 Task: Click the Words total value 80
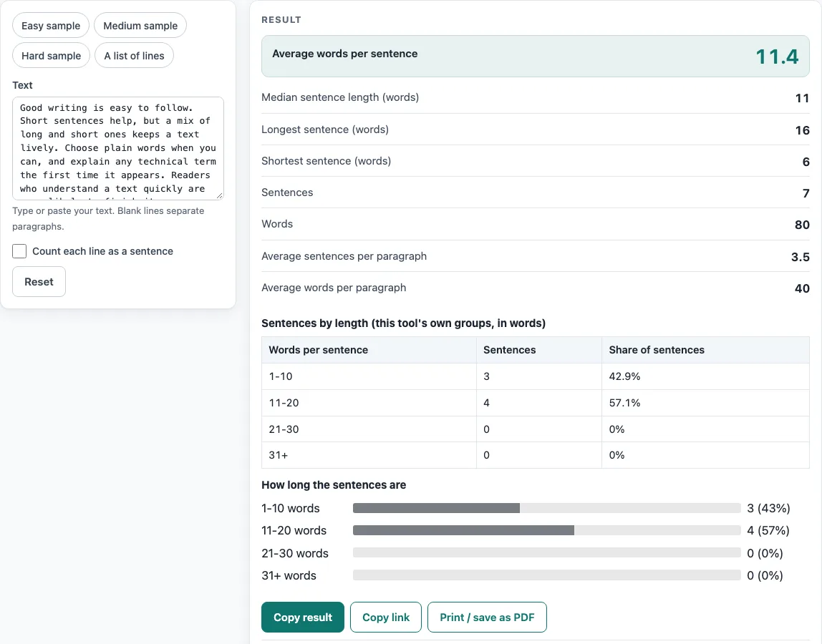[802, 225]
